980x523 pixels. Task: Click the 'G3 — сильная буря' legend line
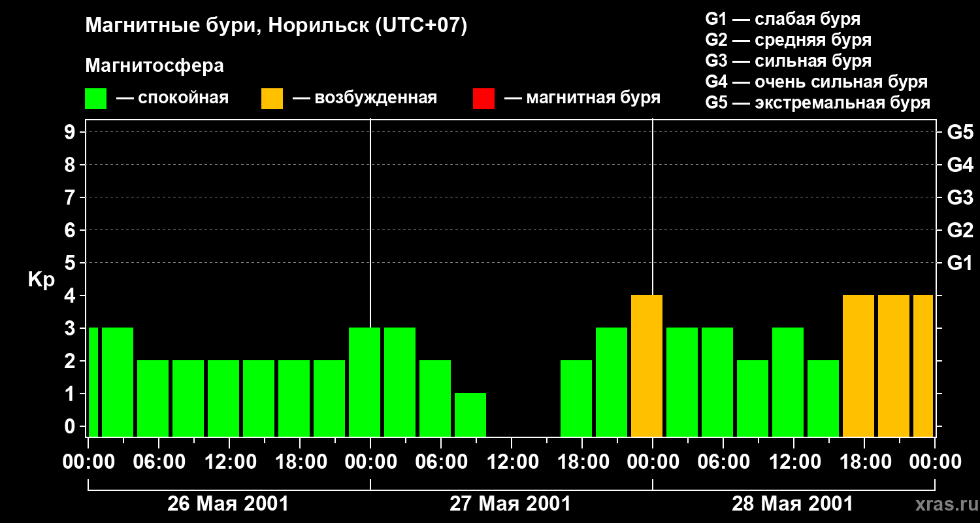tap(788, 61)
